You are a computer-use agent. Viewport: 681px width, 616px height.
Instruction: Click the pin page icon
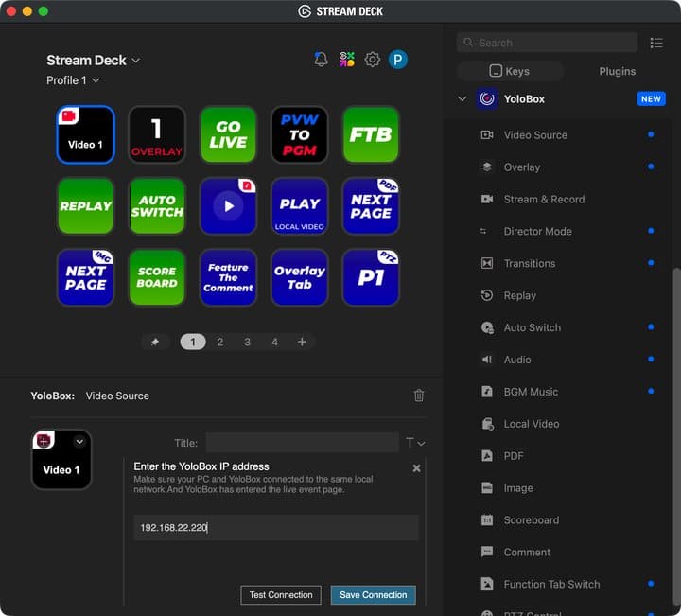pos(154,342)
